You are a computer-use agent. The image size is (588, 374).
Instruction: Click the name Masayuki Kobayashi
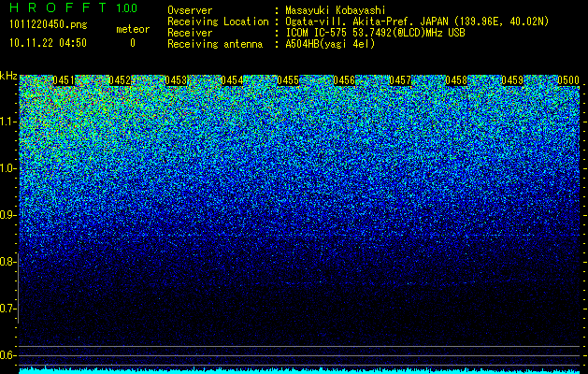tap(336, 10)
